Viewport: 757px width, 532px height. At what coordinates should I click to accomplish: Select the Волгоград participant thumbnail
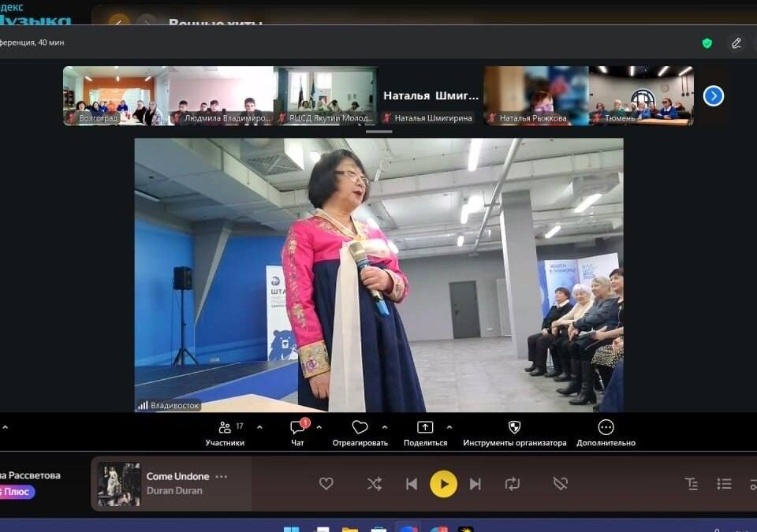(x=115, y=96)
